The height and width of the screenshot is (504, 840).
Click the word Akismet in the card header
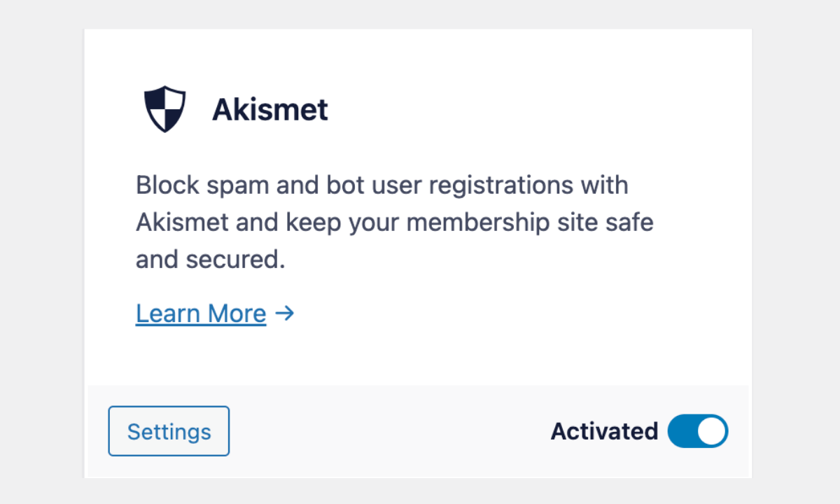270,110
